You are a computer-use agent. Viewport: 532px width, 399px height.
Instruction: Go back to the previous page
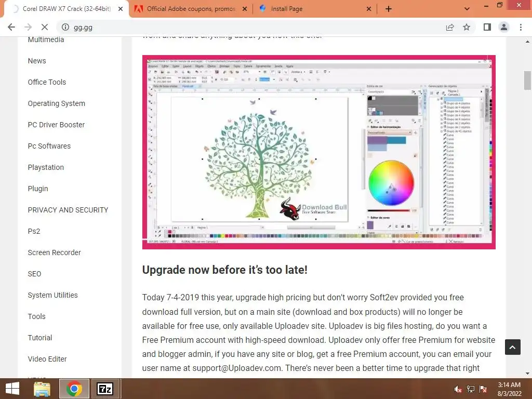point(11,27)
